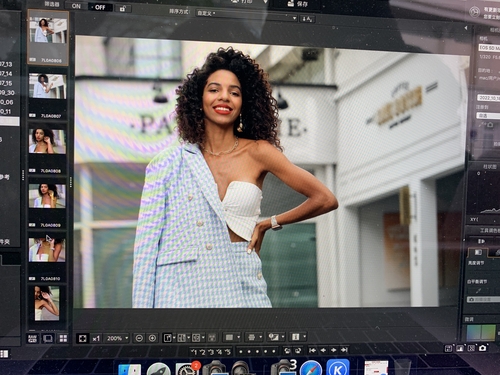The width and height of the screenshot is (500, 375).
Task: Click the rotate left icon
Action: tap(287, 350)
